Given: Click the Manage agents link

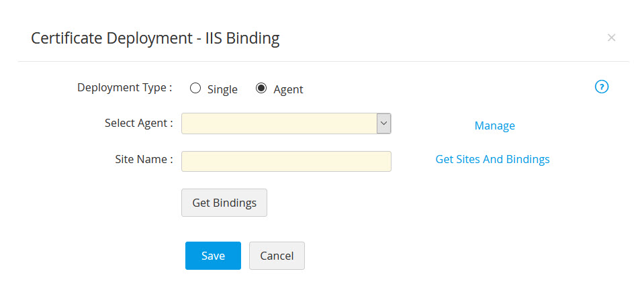Looking at the screenshot, I should tap(494, 126).
